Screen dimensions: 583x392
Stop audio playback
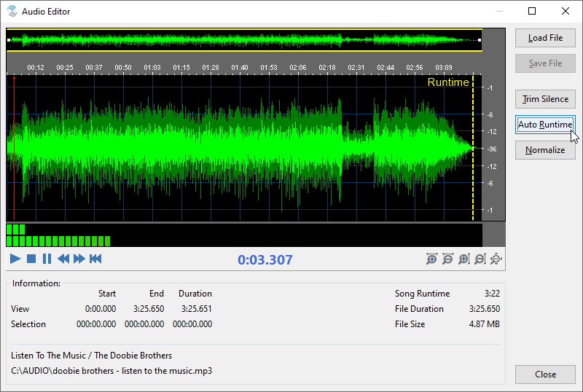coord(31,259)
